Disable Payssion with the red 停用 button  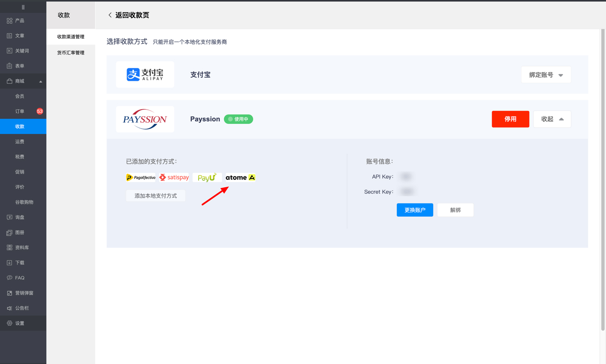click(510, 119)
